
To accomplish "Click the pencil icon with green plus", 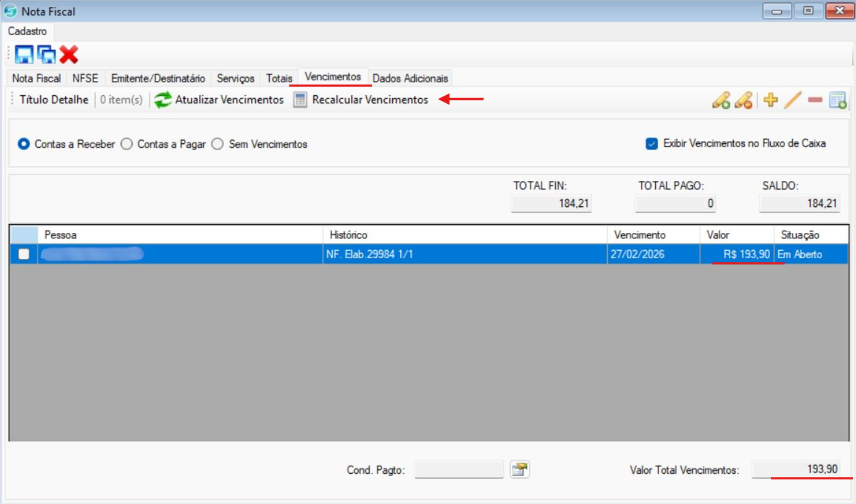I will 721,100.
